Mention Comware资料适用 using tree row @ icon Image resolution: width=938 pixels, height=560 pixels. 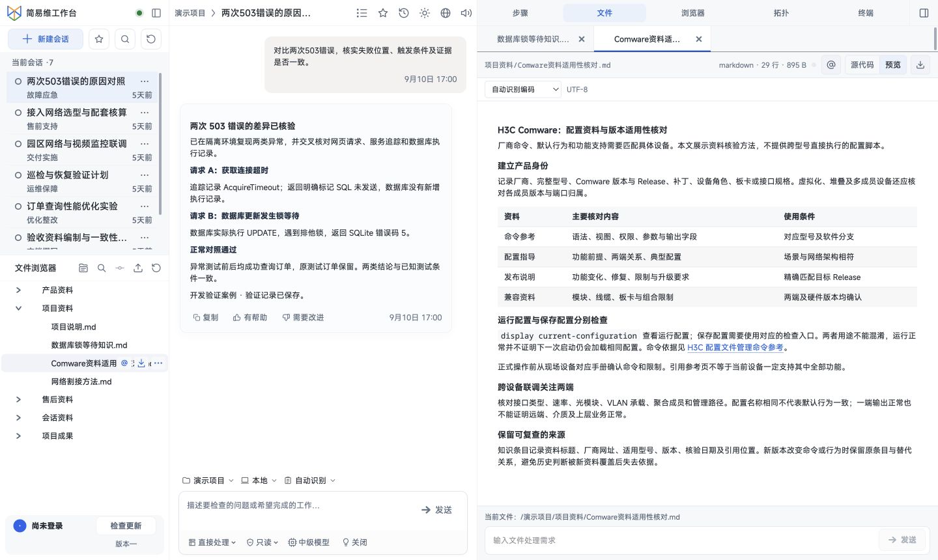pos(124,363)
